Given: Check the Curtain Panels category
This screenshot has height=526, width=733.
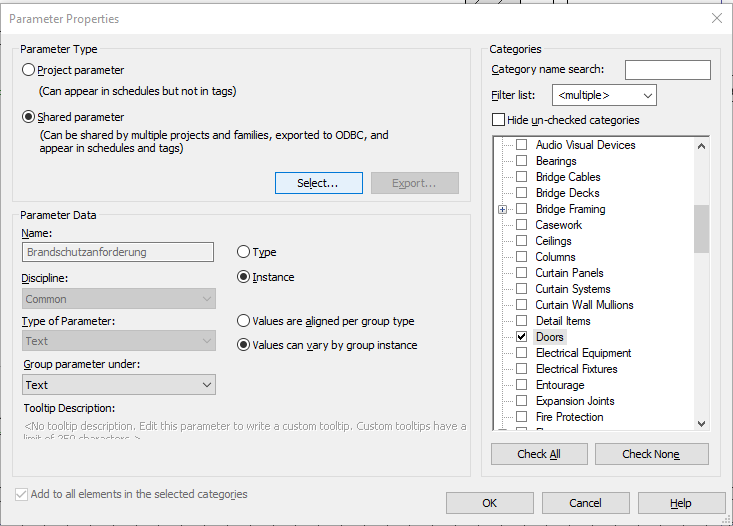Looking at the screenshot, I should point(521,273).
